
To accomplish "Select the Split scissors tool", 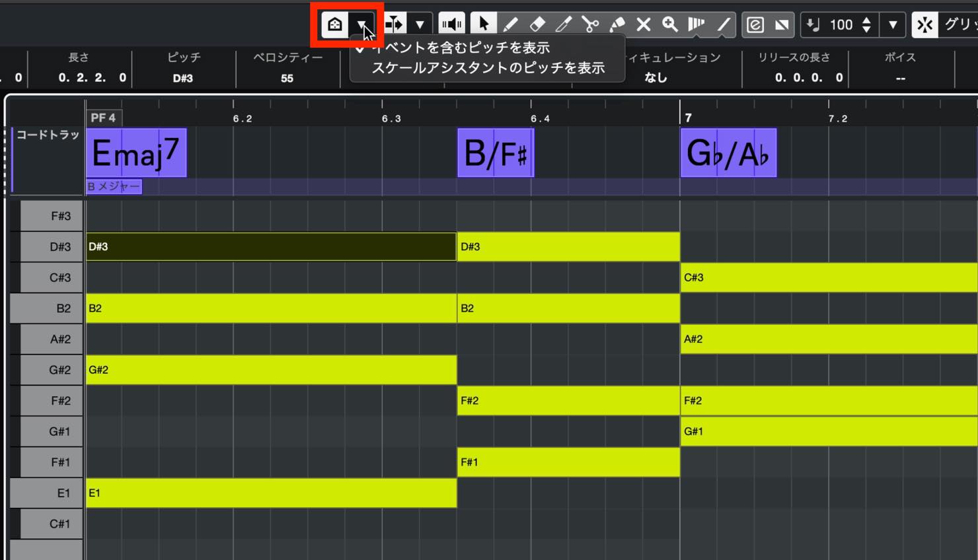I will [590, 24].
